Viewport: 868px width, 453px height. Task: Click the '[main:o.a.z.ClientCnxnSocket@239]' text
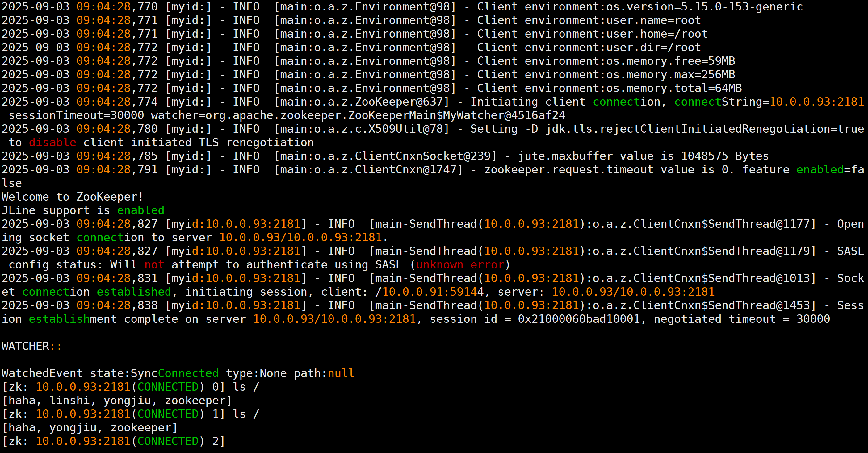(385, 156)
